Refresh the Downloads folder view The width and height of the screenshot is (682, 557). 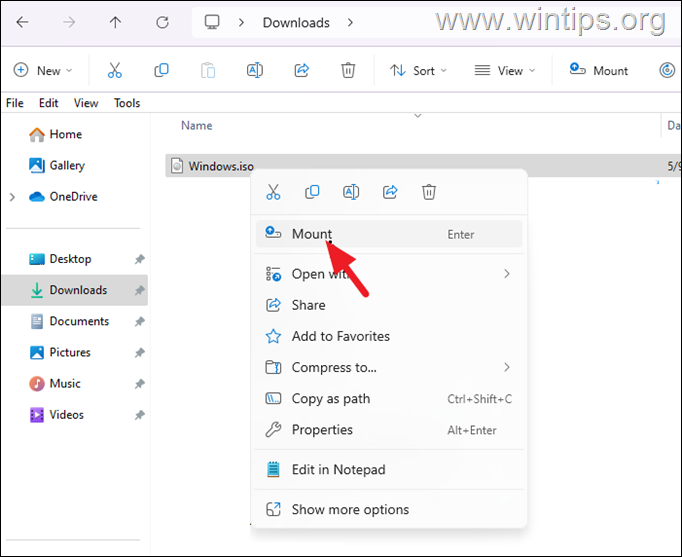pyautogui.click(x=162, y=22)
